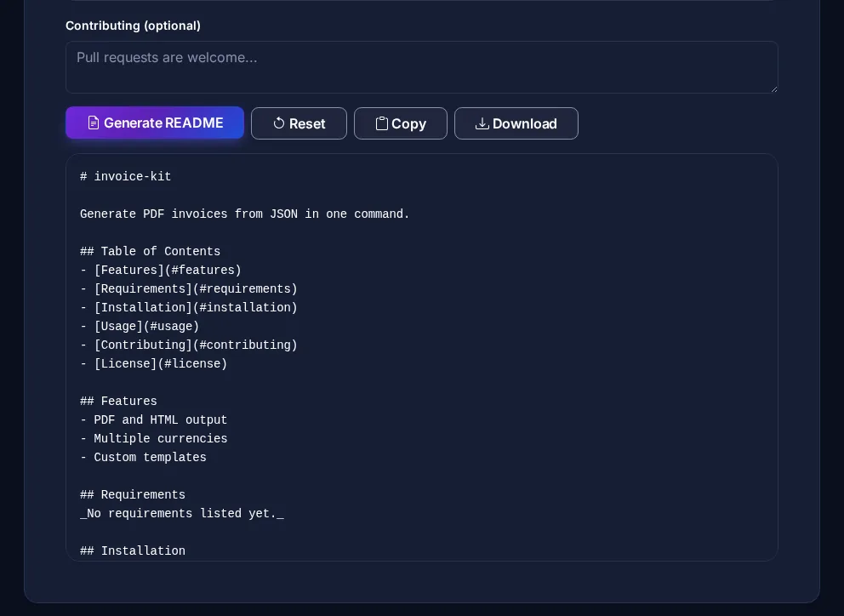Screen dimensions: 844x616
Task: Click the '[Requirements](#requirements)' line
Action: pyautogui.click(x=189, y=289)
